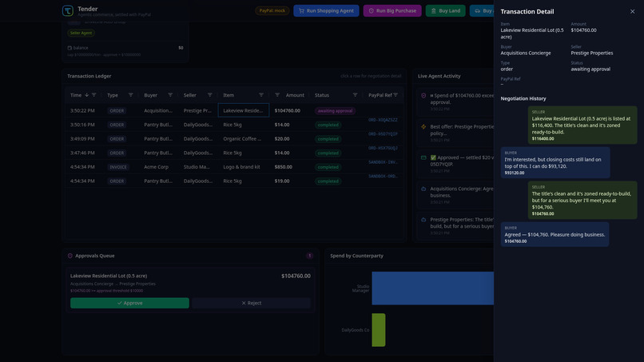Image resolution: width=644 pixels, height=362 pixels.
Task: Click the 'Prestige Properties' seller value in detail
Action: (x=592, y=53)
